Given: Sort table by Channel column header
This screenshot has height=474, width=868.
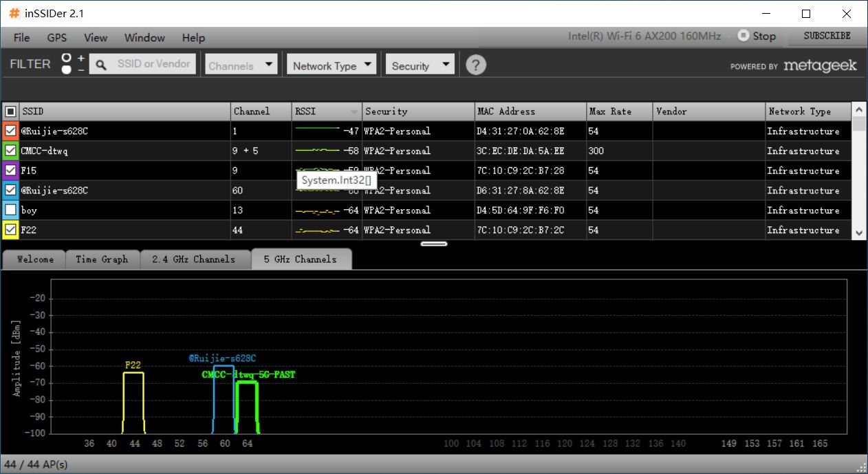Looking at the screenshot, I should [x=261, y=111].
